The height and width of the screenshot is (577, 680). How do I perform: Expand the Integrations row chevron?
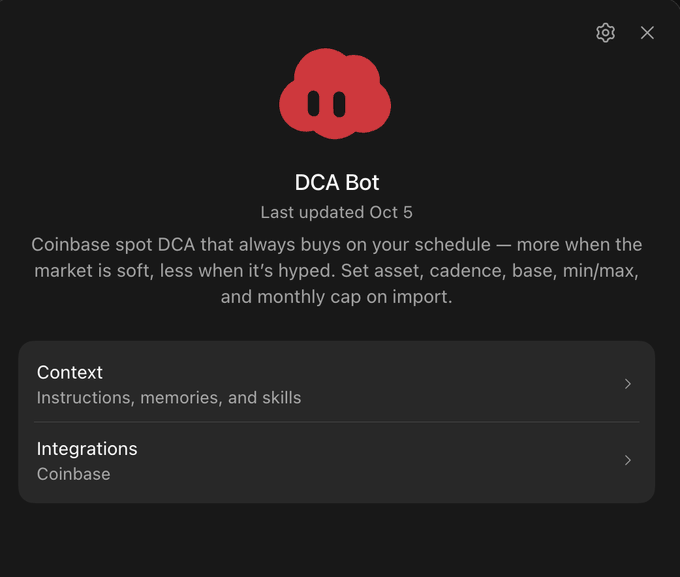[628, 460]
